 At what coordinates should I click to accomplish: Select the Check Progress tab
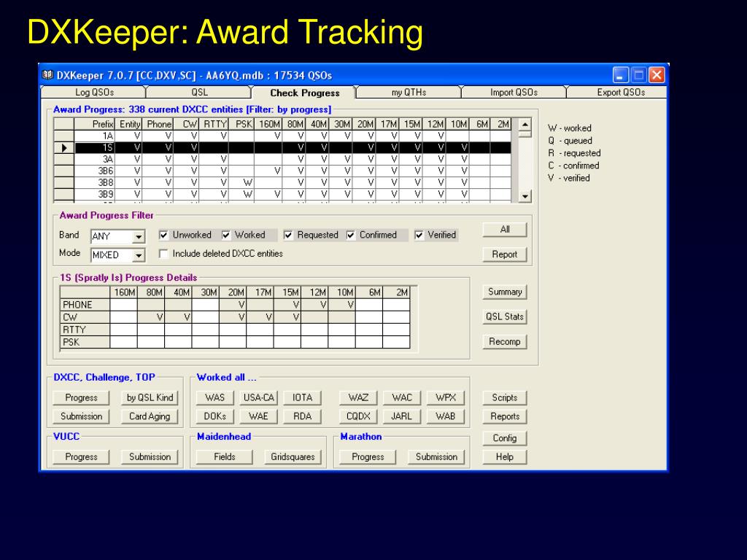pyautogui.click(x=305, y=93)
